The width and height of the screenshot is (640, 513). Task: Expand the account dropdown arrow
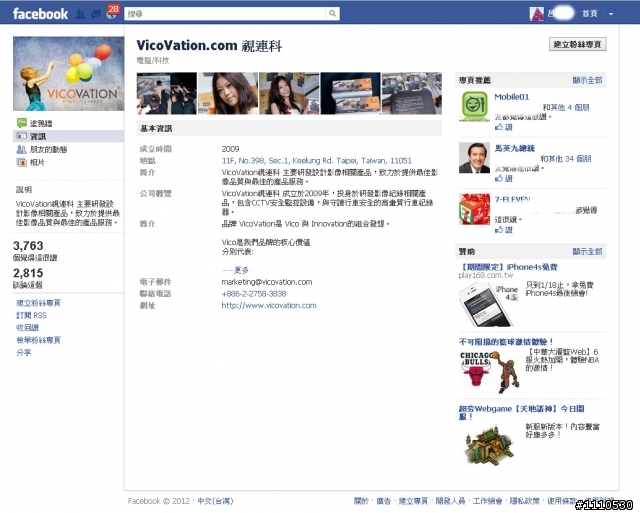pyautogui.click(x=611, y=14)
